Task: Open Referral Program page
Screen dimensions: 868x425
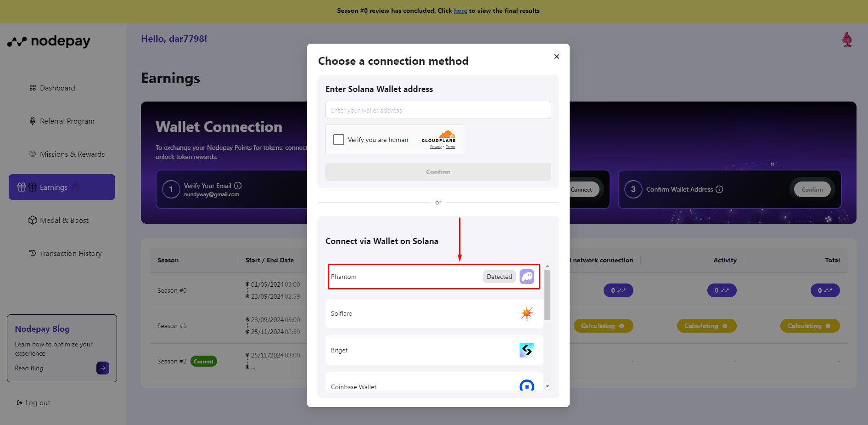Action: pos(67,121)
